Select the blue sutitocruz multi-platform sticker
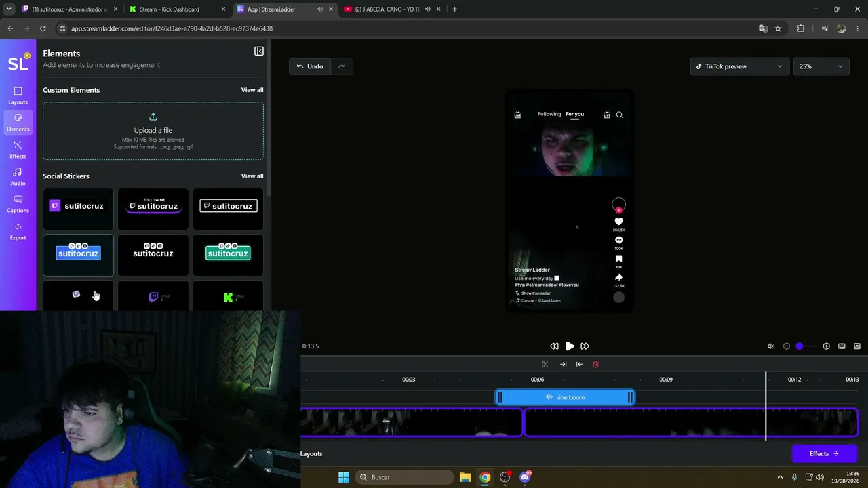Viewport: 868px width, 488px height. point(78,256)
